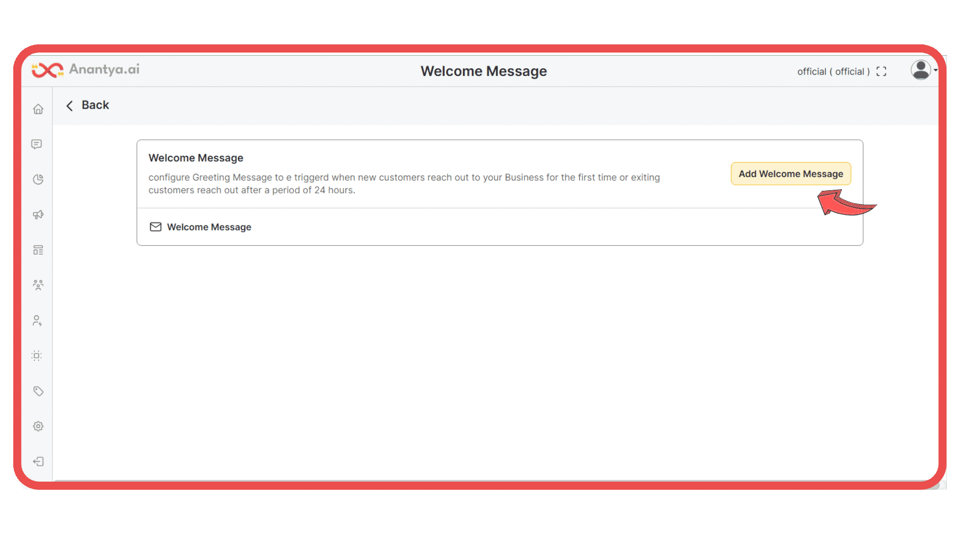Open the integrations dotted-square icon

click(x=37, y=356)
